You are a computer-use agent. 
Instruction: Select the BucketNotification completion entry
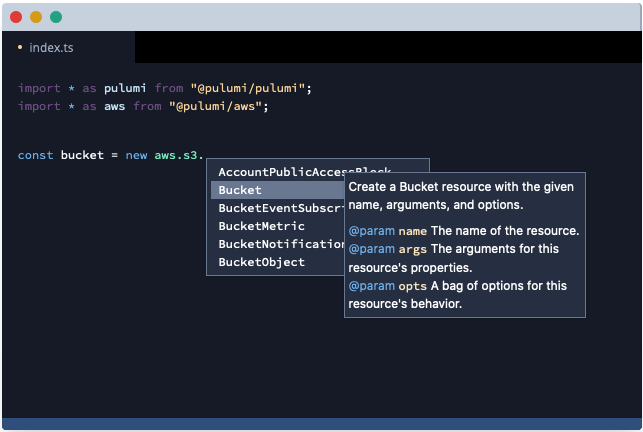pos(277,244)
